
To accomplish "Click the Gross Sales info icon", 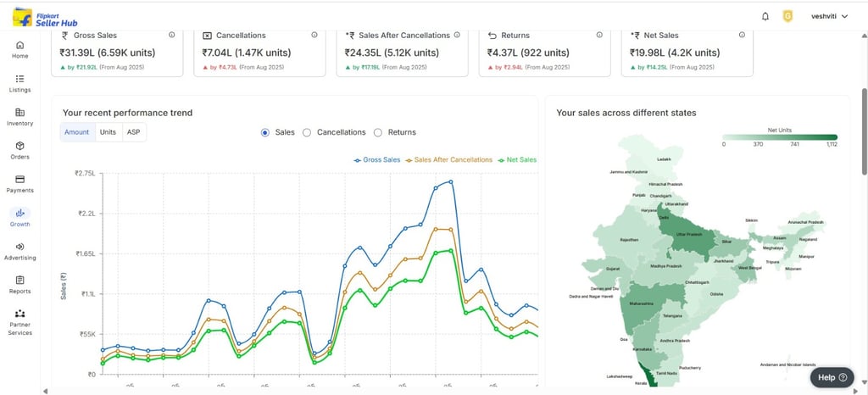I will pyautogui.click(x=172, y=36).
